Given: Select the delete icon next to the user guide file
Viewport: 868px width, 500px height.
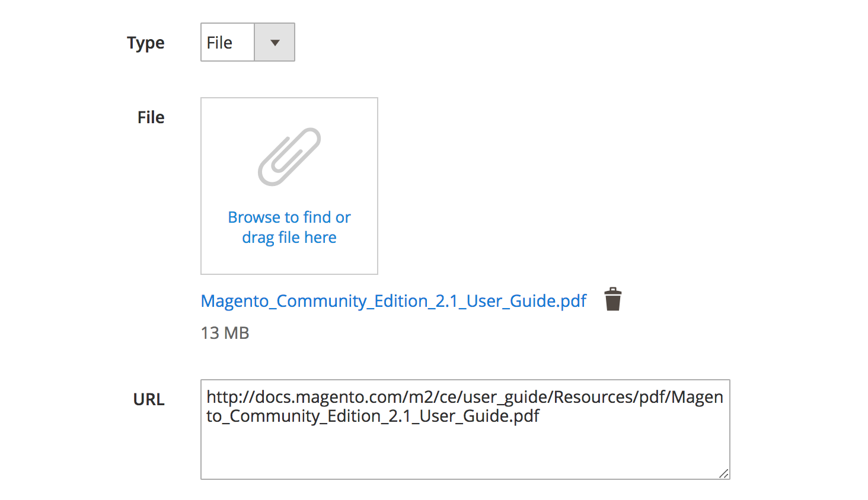Looking at the screenshot, I should [x=613, y=299].
